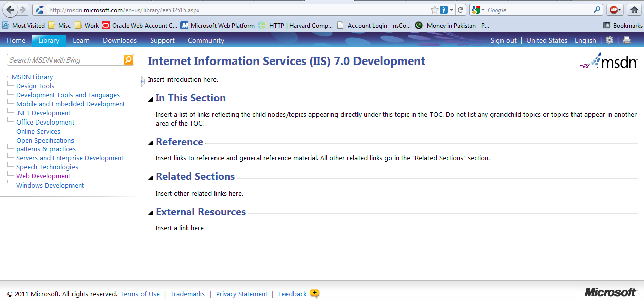Collapse the Reference section triangle
This screenshot has width=644, height=305.
tap(151, 143)
